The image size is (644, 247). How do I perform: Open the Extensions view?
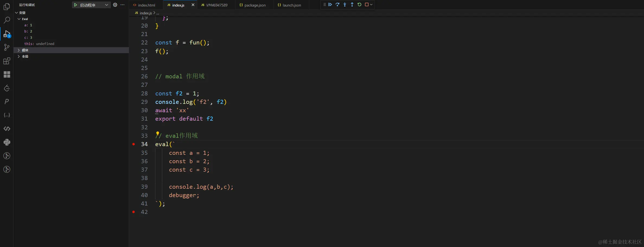point(7,61)
